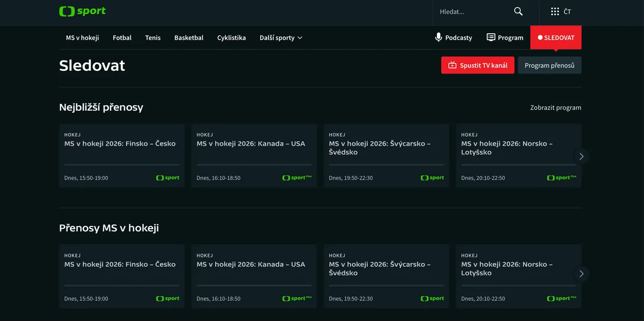Open the MS v hokeji menu item
Image resolution: width=644 pixels, height=321 pixels.
pyautogui.click(x=82, y=38)
